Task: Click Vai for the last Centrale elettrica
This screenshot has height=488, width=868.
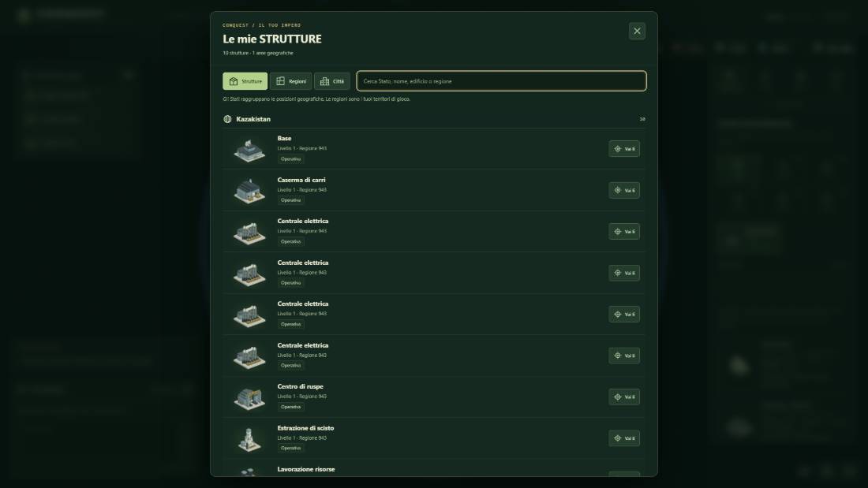Action: click(624, 356)
